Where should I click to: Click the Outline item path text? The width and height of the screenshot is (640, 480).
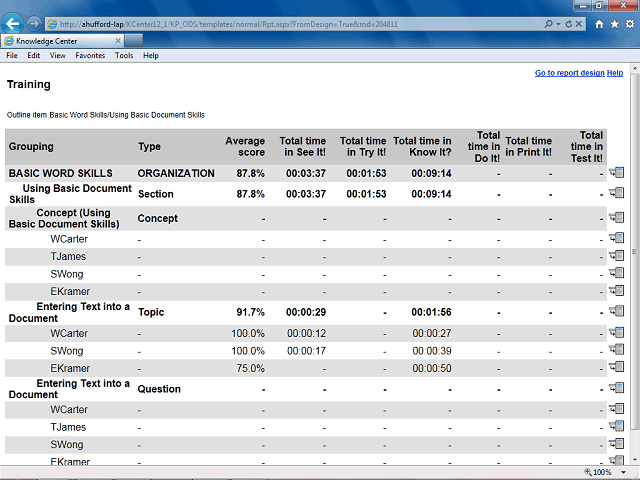[x=106, y=115]
